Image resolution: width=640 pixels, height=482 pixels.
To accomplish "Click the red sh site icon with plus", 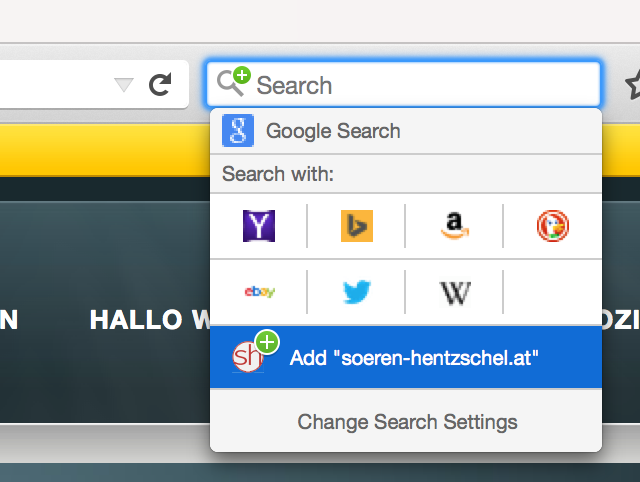I will coord(250,354).
